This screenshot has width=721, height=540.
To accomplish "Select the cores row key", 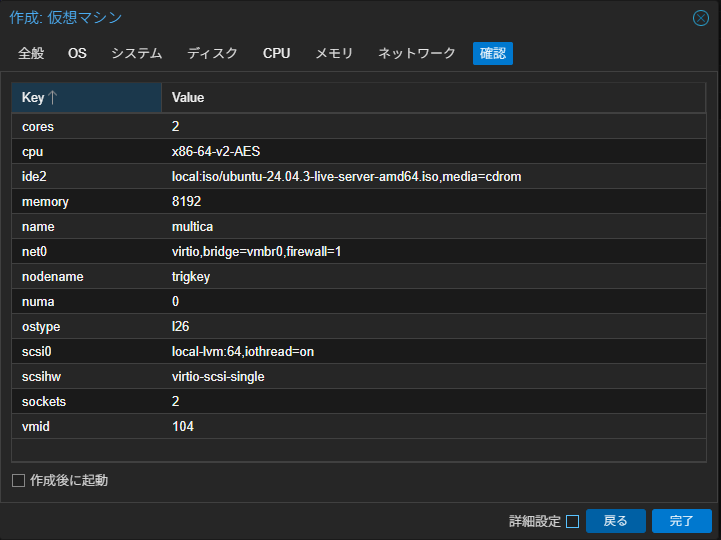I will 38,126.
